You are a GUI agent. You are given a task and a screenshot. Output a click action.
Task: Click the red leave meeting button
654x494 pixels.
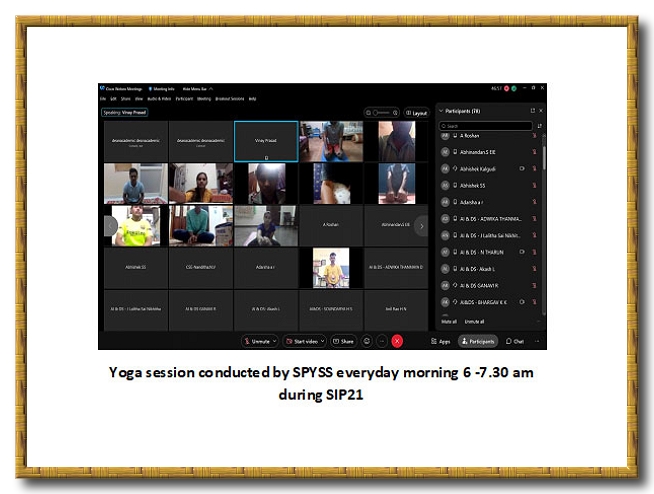397,341
